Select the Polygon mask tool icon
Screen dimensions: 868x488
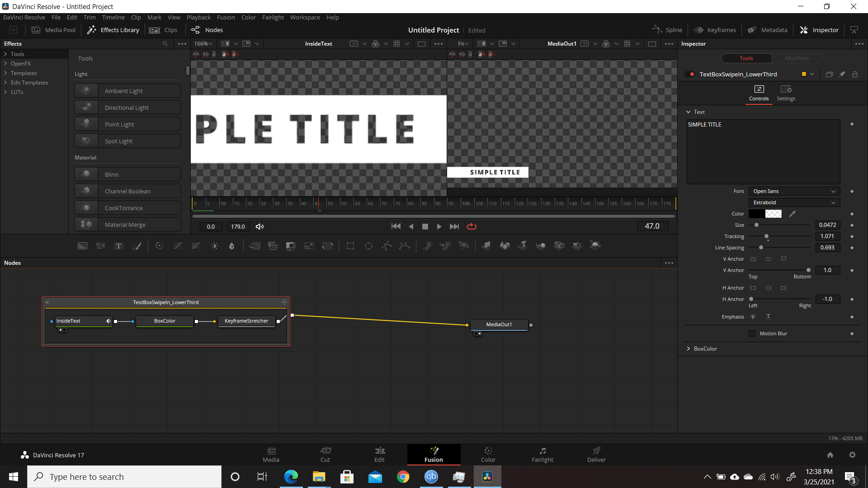click(x=387, y=246)
